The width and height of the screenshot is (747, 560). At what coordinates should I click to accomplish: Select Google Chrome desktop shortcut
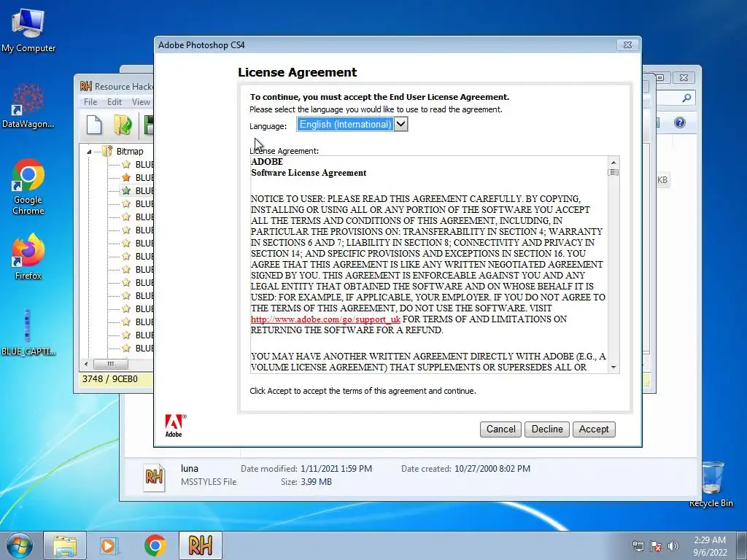(x=28, y=187)
